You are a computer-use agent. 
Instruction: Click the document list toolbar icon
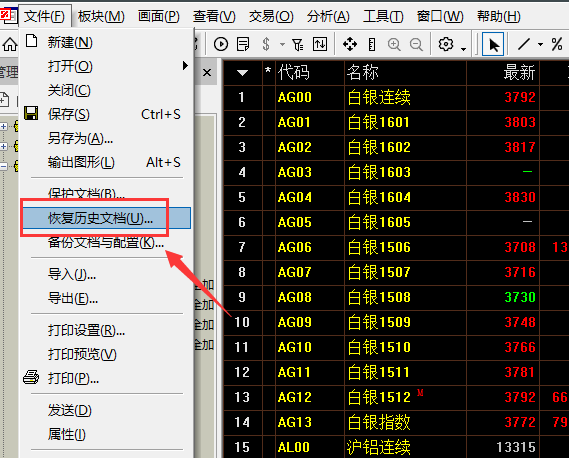pos(243,44)
